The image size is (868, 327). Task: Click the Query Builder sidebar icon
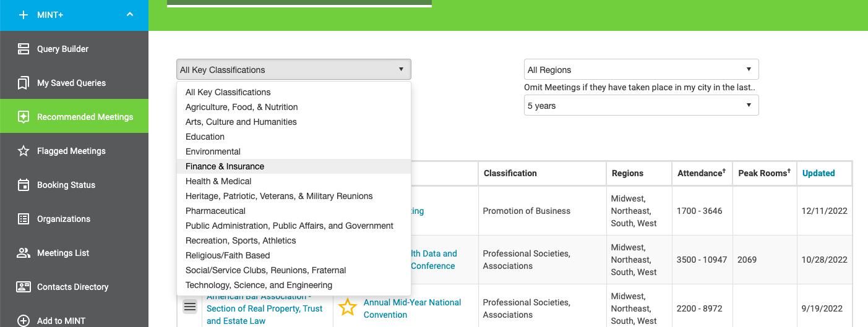[24, 49]
